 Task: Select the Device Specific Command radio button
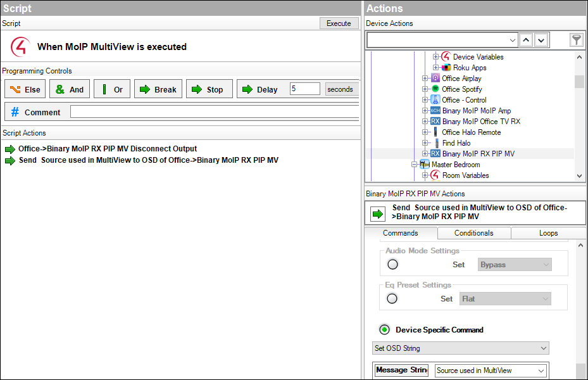[x=384, y=330]
